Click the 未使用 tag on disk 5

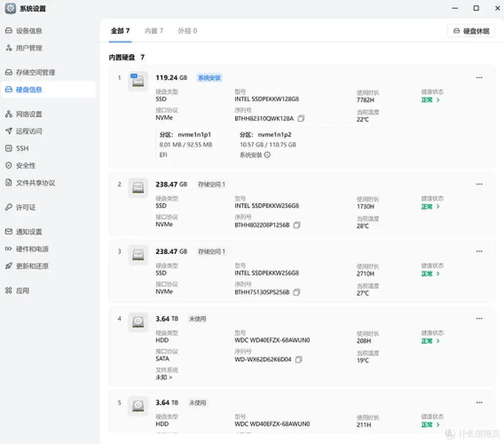(197, 403)
